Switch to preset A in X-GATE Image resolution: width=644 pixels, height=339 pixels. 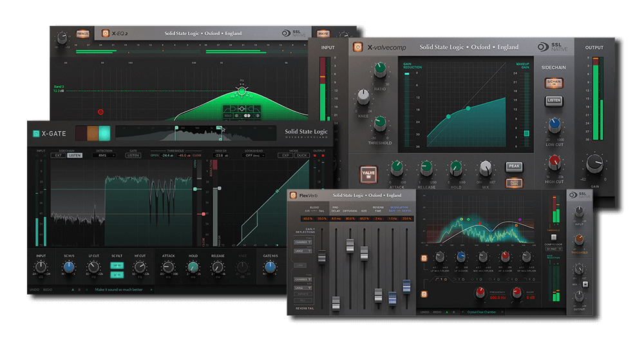tap(73, 289)
